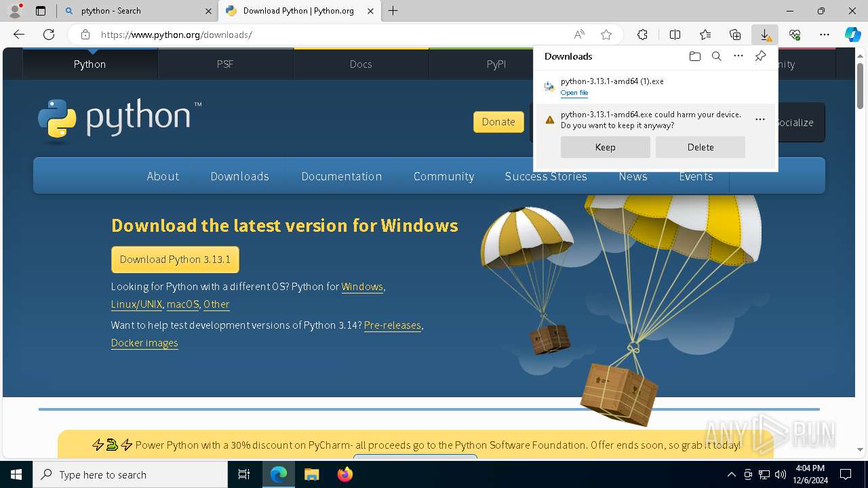Open Split screen view
The image size is (868, 488).
point(675,35)
